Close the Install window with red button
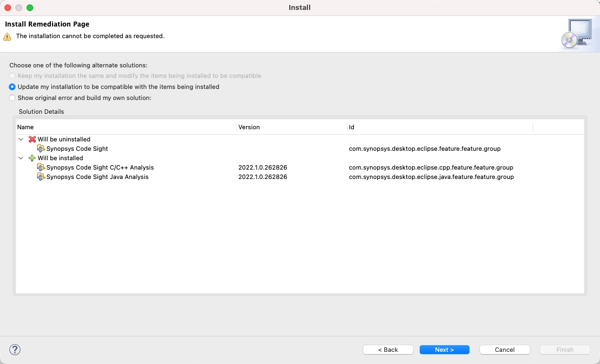The height and width of the screenshot is (364, 600). point(8,8)
